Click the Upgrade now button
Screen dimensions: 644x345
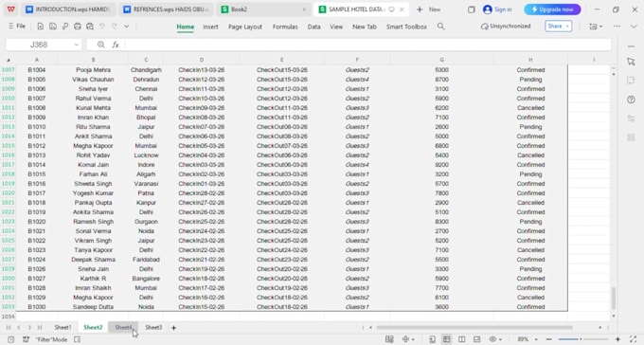[552, 9]
